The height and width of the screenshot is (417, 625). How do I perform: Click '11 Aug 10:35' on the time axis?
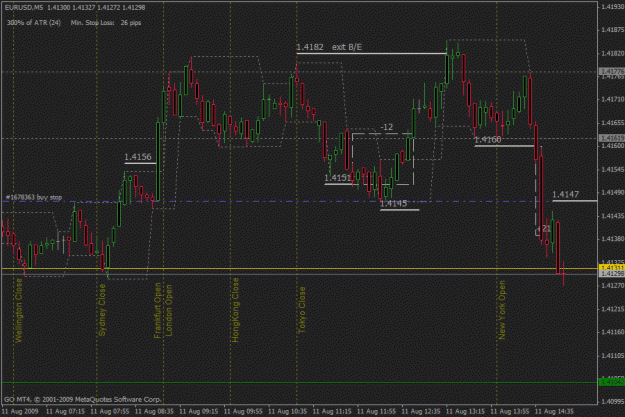click(287, 411)
